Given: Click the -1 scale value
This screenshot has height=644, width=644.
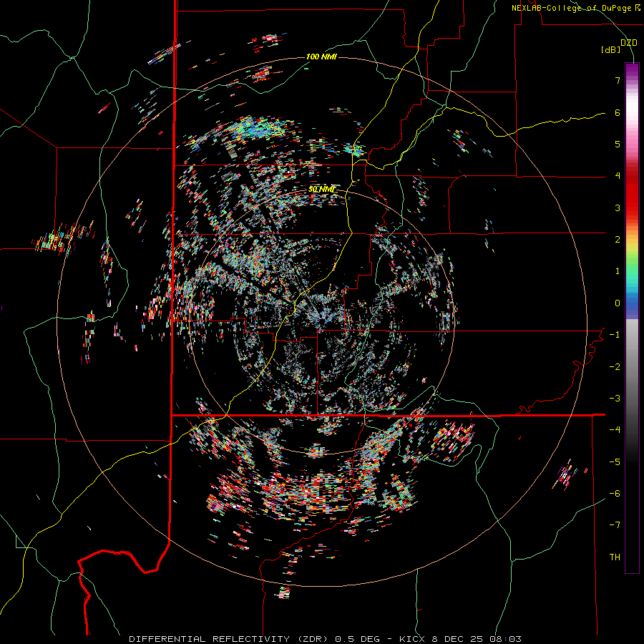Looking at the screenshot, I should click(x=615, y=335).
